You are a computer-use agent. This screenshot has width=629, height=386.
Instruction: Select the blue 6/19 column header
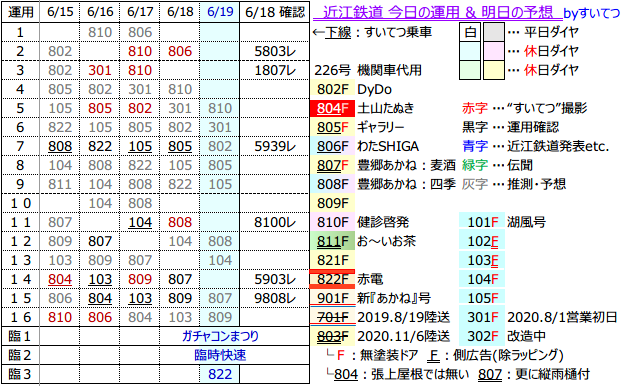[220, 12]
